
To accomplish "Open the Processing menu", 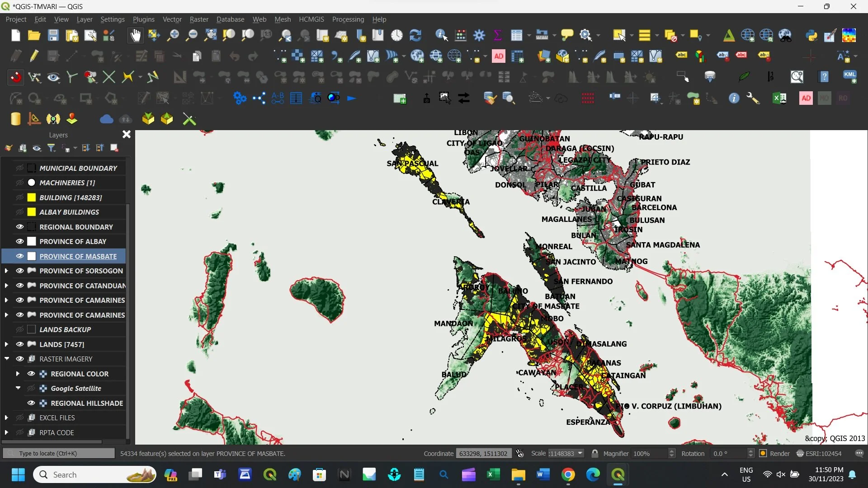I will [x=348, y=19].
